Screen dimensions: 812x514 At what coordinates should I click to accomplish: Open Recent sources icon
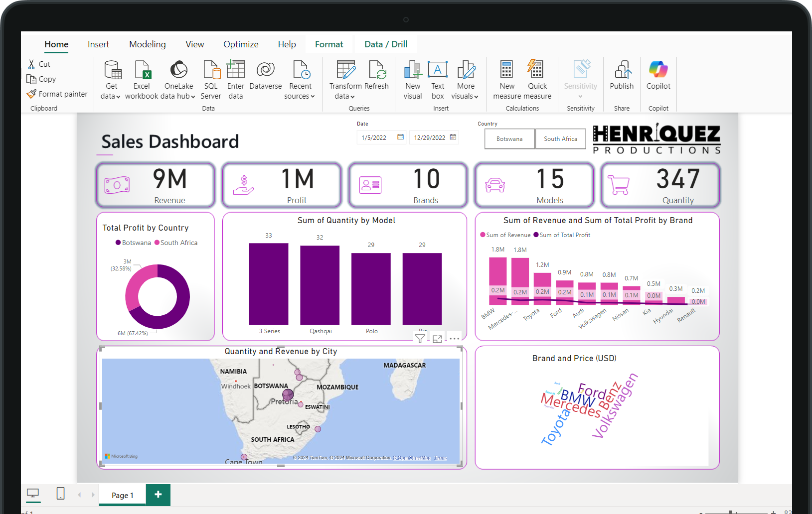tap(302, 70)
